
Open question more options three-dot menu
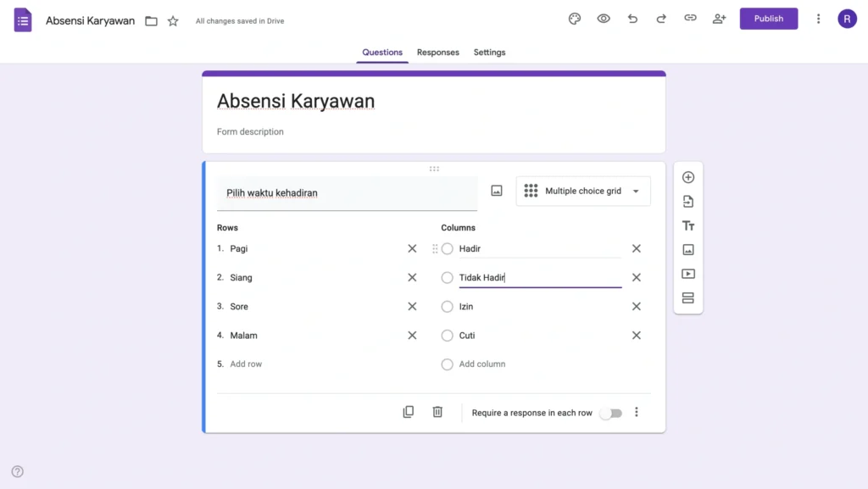(x=637, y=413)
